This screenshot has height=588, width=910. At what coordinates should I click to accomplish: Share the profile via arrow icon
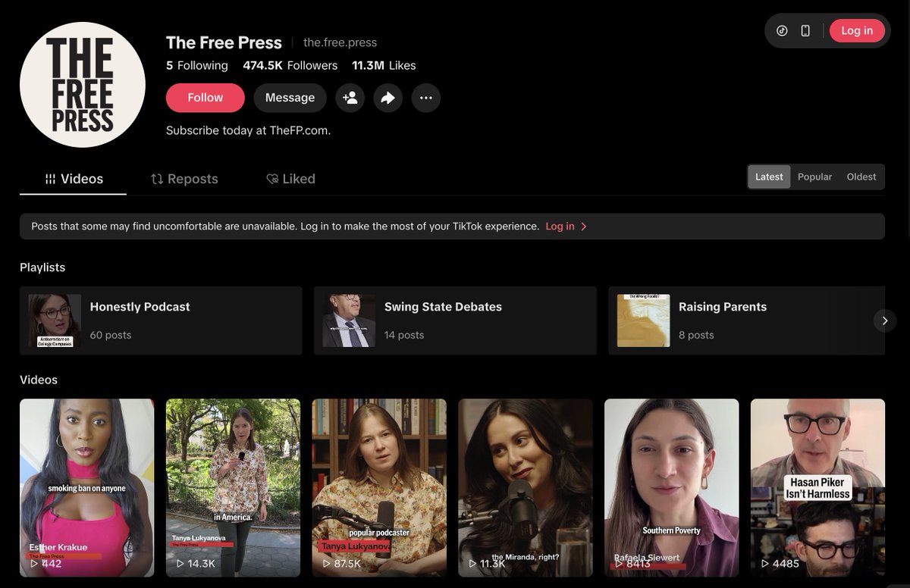pyautogui.click(x=388, y=98)
